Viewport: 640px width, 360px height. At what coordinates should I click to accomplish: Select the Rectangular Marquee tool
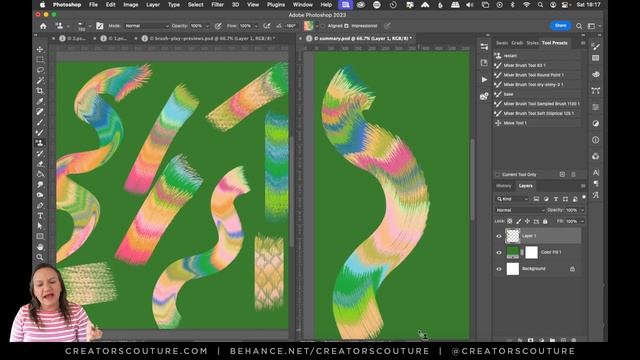click(x=40, y=60)
